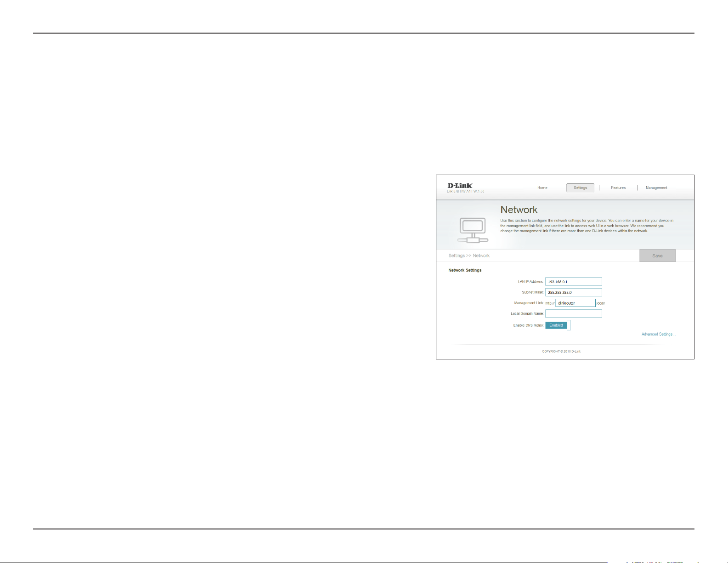
Task: Click the LAN IP Address field
Action: click(573, 282)
